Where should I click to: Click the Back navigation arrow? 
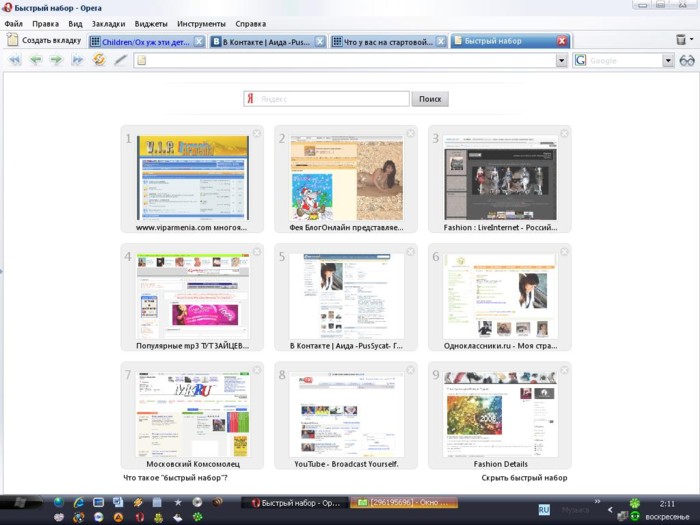click(35, 60)
